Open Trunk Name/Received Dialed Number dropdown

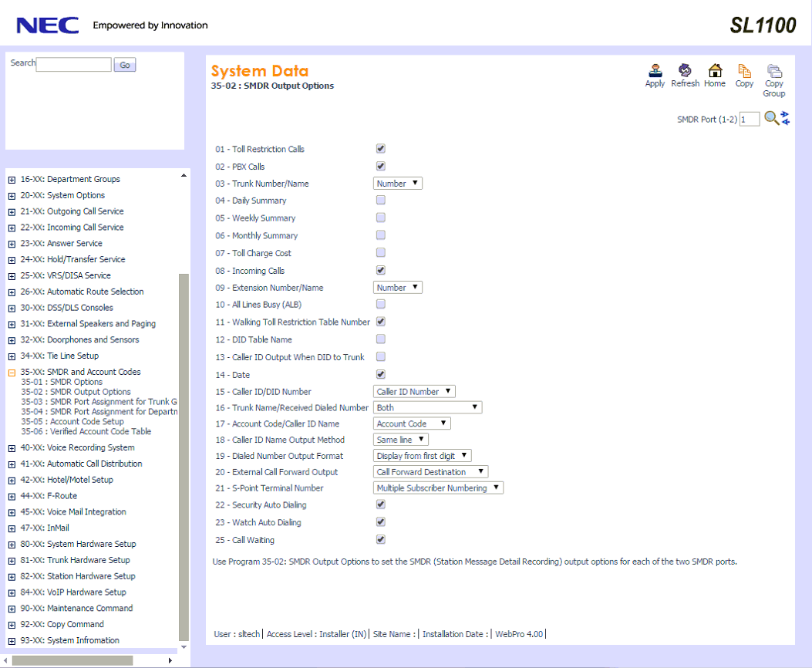tap(428, 407)
